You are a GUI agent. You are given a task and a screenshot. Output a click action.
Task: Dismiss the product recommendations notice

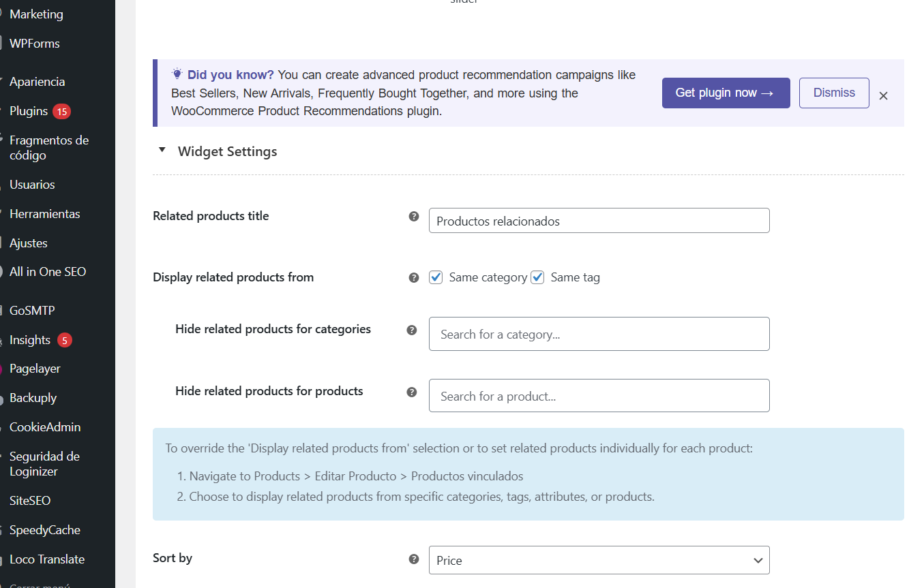[833, 93]
